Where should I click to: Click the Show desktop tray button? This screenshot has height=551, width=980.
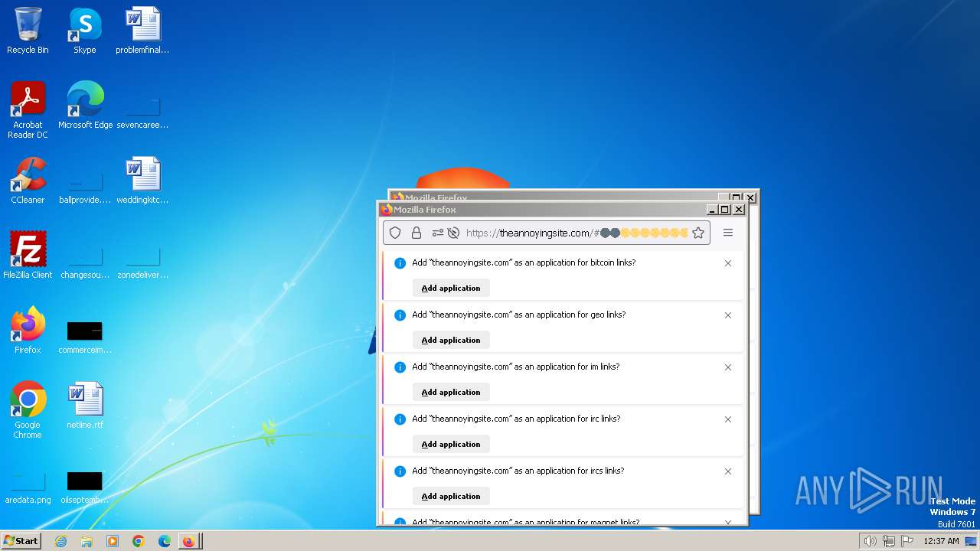[x=971, y=541]
